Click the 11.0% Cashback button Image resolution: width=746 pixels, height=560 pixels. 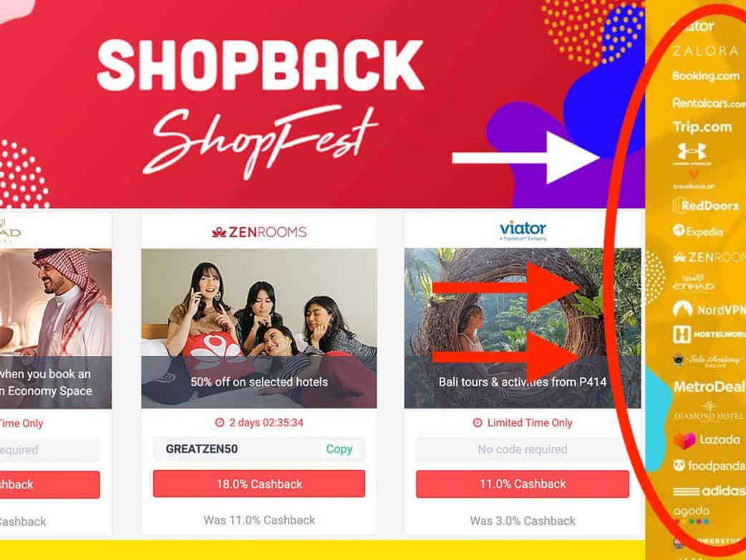coord(523,484)
